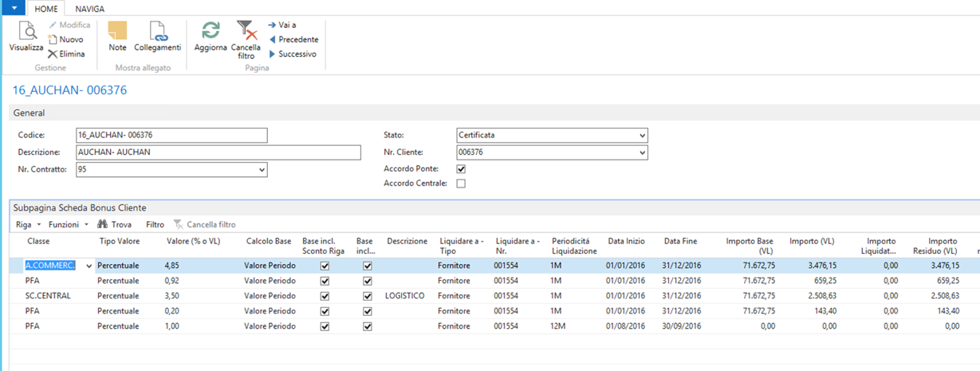Screen dimensions: 980x371
Task: Open the Riga menu
Action: click(28, 224)
